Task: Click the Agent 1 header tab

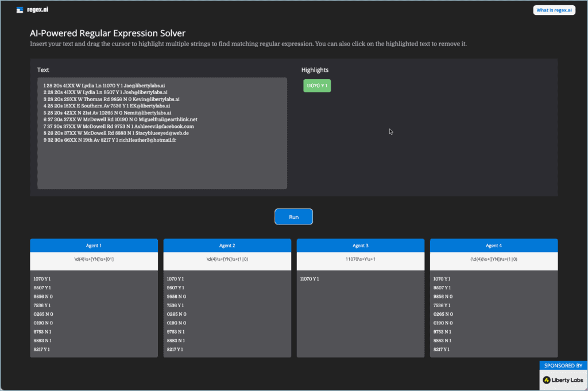Action: (94, 245)
